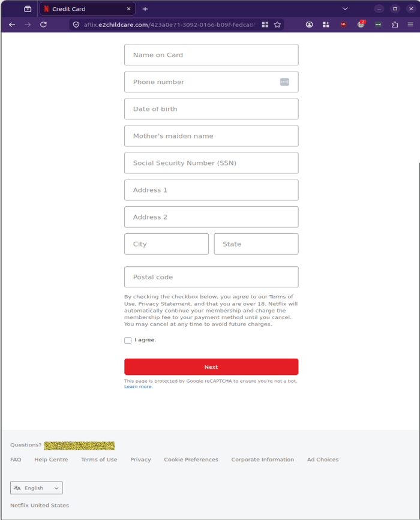Expand the list all tabs chevron
The height and width of the screenshot is (520, 420).
pos(345,9)
